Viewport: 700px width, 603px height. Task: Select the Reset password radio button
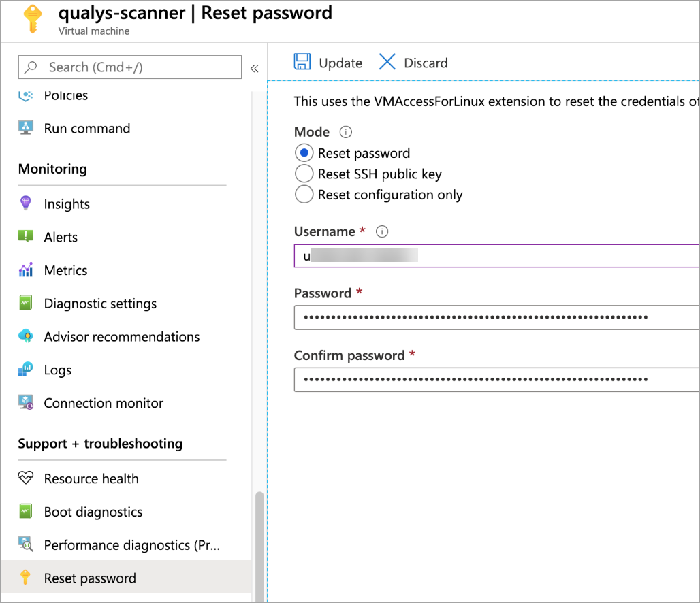[304, 152]
